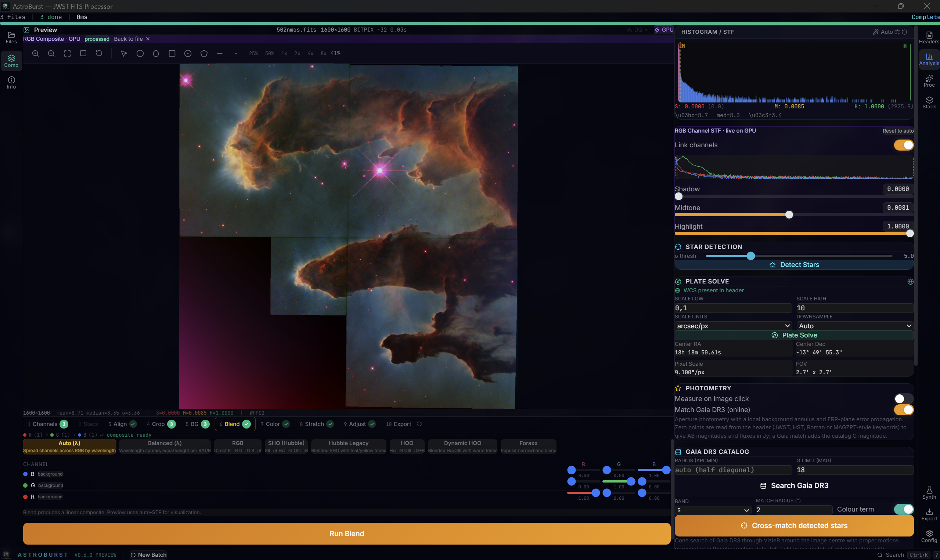This screenshot has width=940, height=560.
Task: Open the Export panel icon on right sidebar
Action: 929,514
